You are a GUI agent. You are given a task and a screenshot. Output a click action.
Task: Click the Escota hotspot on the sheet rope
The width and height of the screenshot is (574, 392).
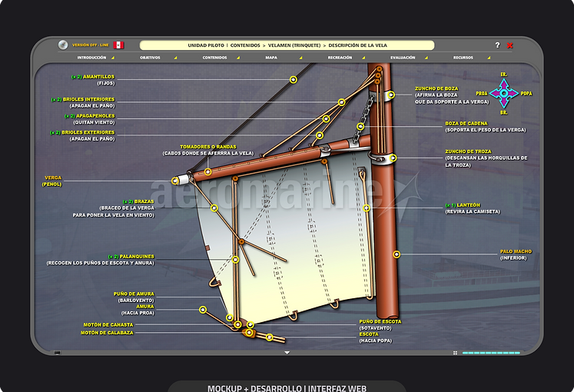(270, 337)
